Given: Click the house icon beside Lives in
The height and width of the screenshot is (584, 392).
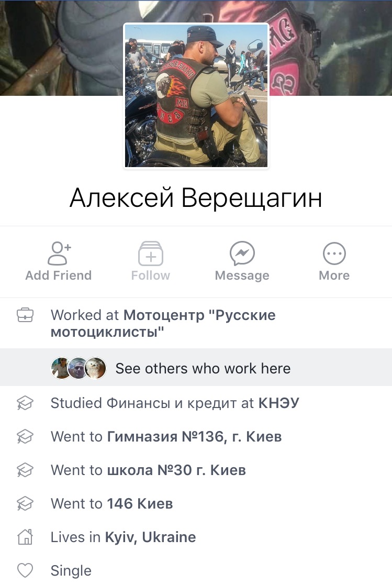Looking at the screenshot, I should [25, 537].
